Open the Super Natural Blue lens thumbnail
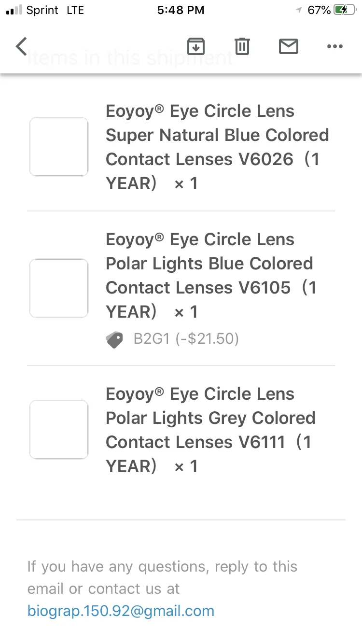Viewport: 362px width, 644px height. 59,147
